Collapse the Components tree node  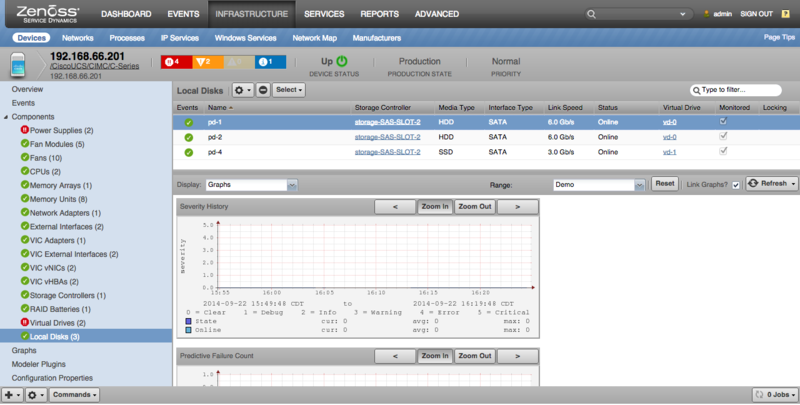click(x=6, y=117)
